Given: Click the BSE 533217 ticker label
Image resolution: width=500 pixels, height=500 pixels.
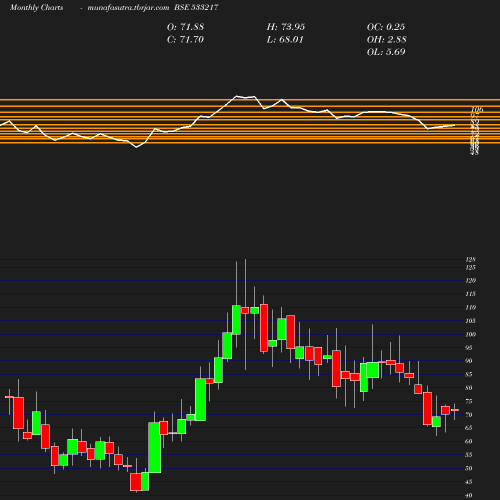Looking at the screenshot, I should pyautogui.click(x=196, y=7).
